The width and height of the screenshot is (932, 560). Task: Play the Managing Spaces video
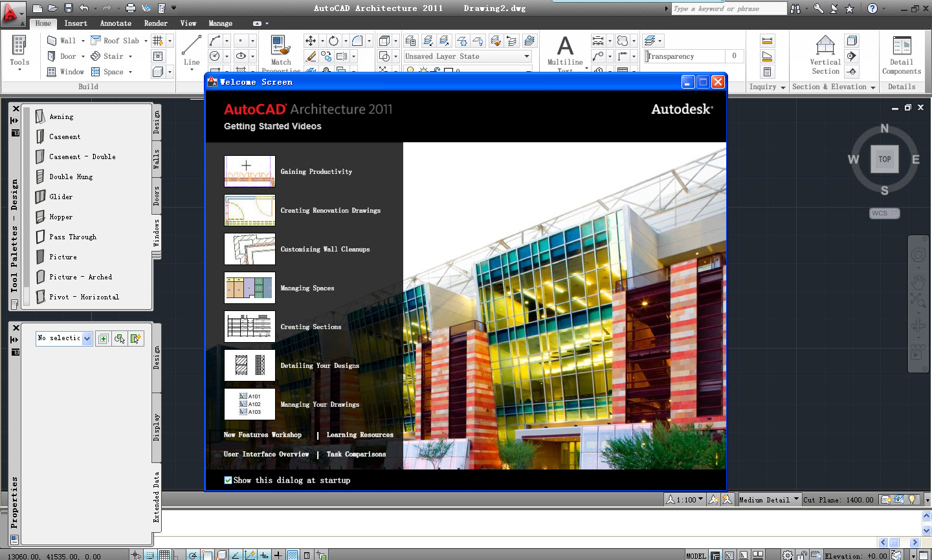point(250,288)
